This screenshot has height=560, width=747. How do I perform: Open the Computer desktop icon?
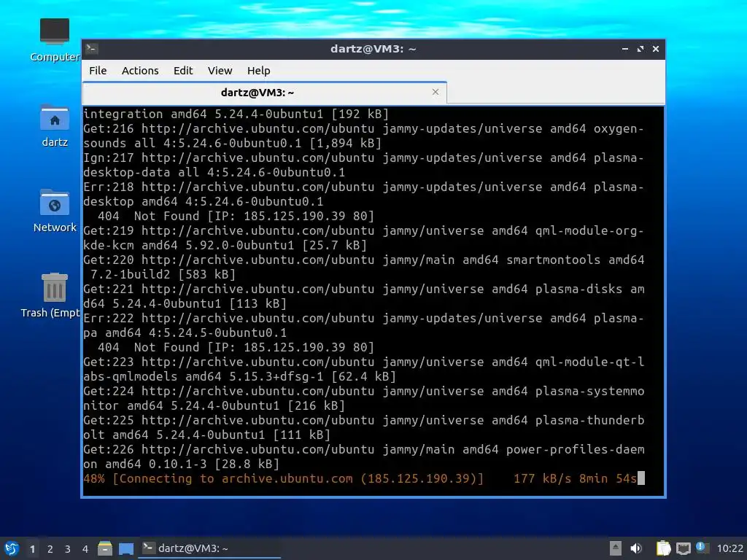(x=54, y=40)
